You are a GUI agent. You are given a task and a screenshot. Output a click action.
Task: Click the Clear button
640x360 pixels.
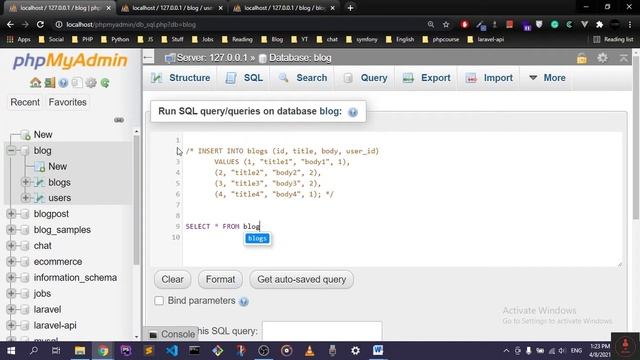tap(172, 280)
